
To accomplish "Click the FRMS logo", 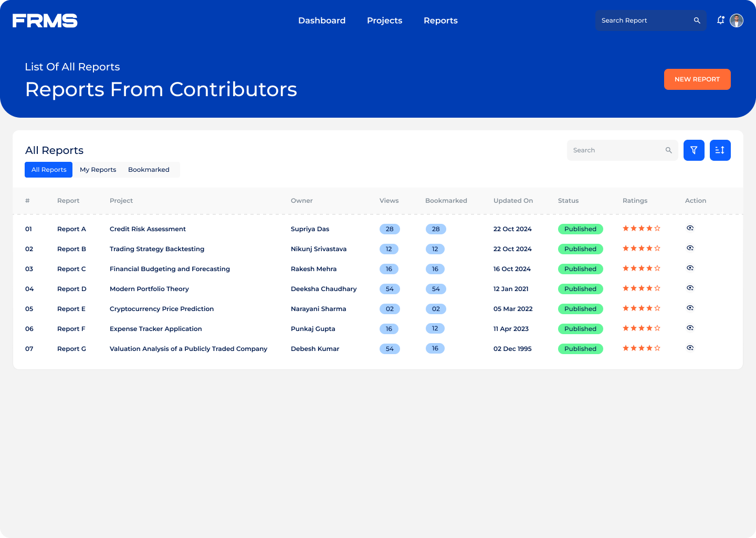I will coord(45,20).
